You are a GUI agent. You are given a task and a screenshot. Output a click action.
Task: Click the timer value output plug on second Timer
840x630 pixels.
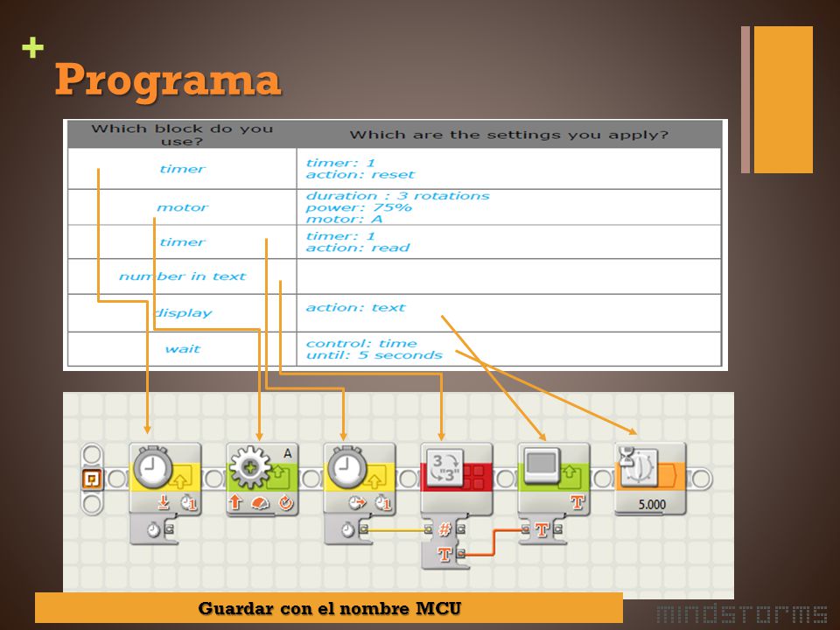tap(363, 529)
